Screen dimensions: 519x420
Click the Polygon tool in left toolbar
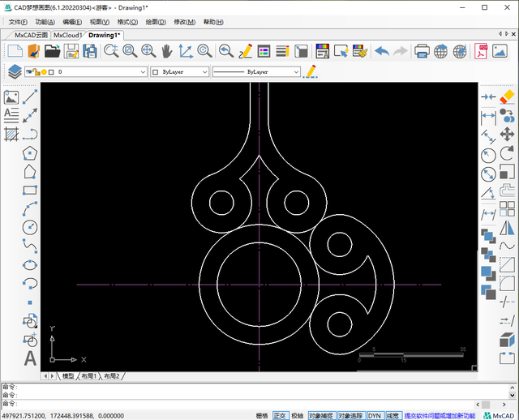(x=30, y=152)
